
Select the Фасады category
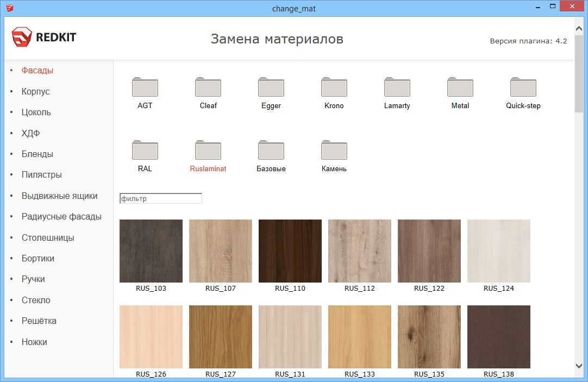click(x=37, y=71)
